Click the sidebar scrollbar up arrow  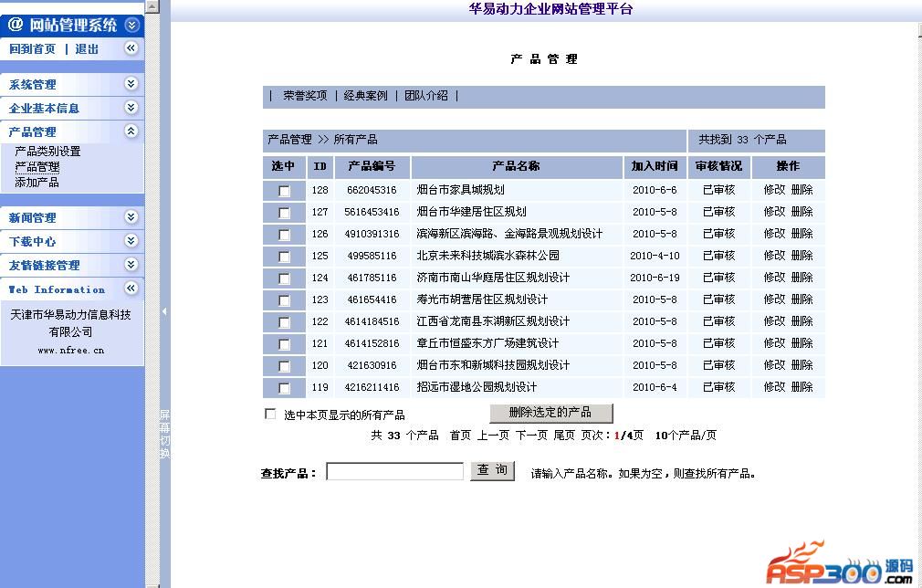(152, 6)
